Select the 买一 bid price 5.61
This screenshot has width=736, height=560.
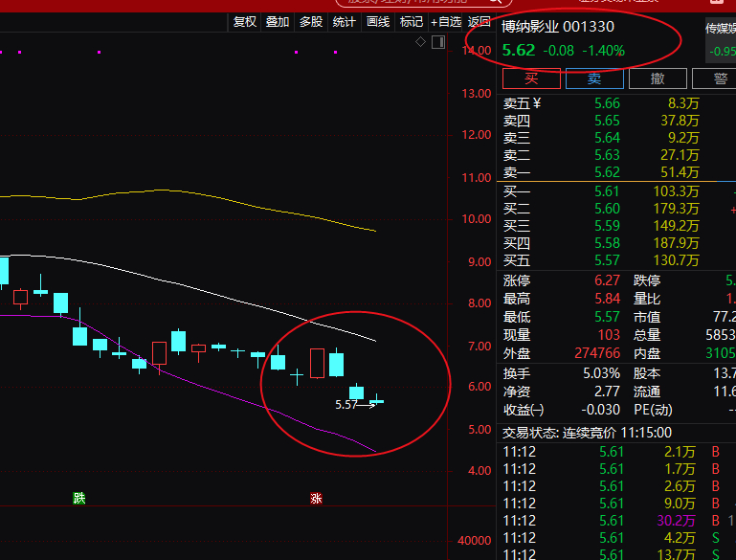click(x=607, y=191)
